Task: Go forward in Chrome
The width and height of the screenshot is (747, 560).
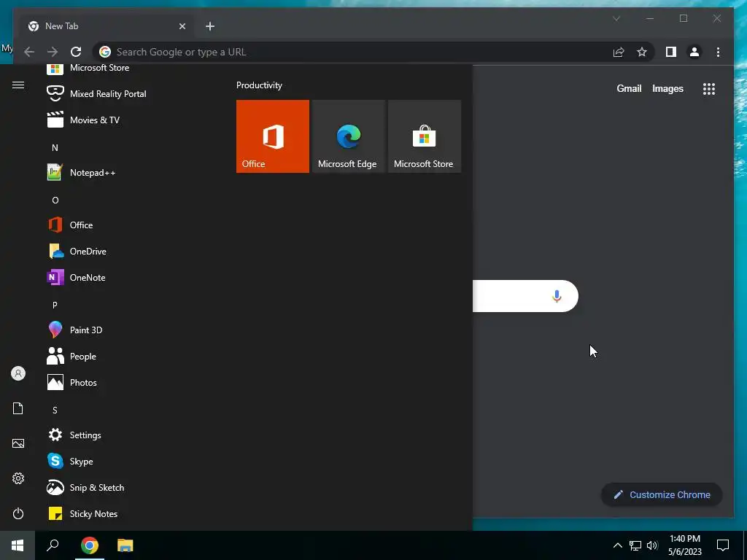Action: click(x=53, y=52)
